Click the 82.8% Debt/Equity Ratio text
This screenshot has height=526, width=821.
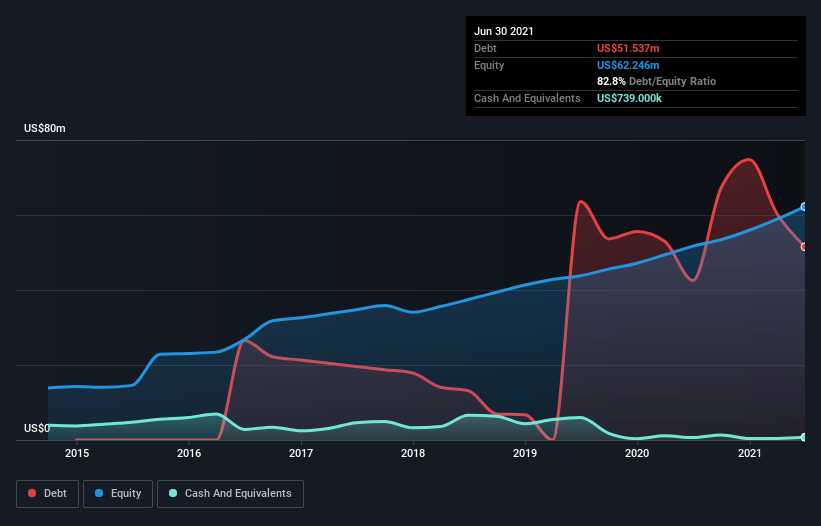click(656, 81)
